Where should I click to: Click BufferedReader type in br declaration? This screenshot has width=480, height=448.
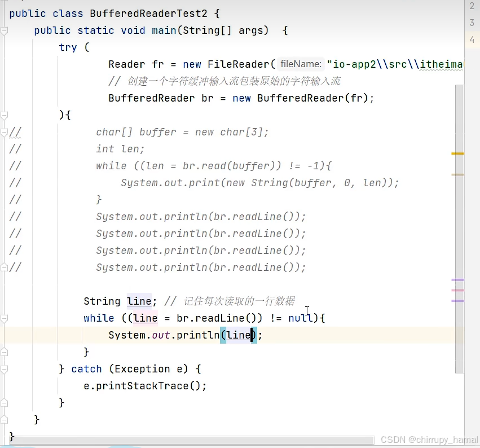[152, 98]
